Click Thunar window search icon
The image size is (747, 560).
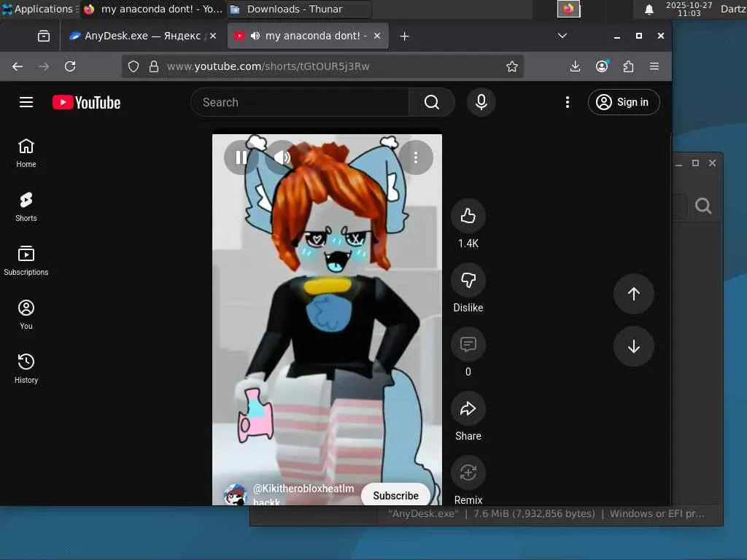[x=703, y=206]
